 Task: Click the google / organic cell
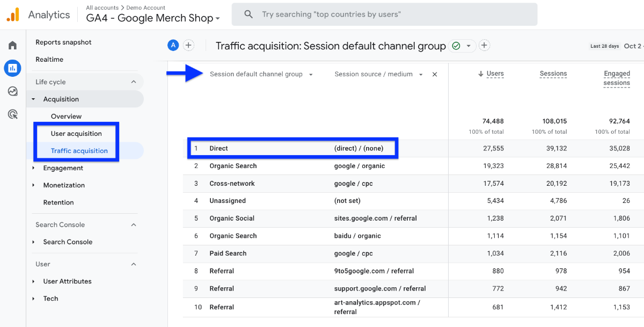click(x=359, y=166)
